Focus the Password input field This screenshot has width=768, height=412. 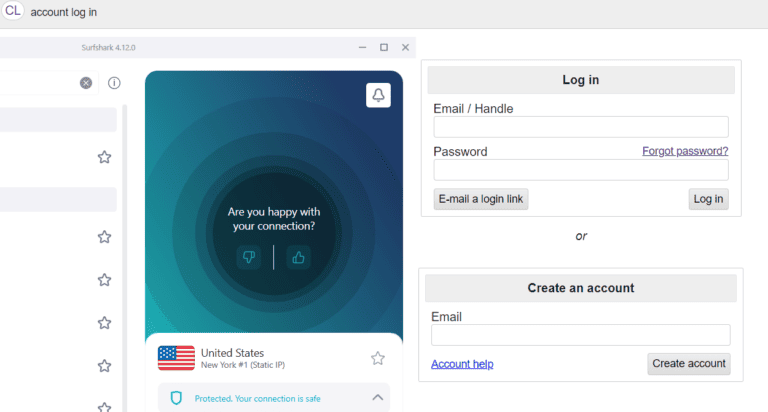[581, 170]
